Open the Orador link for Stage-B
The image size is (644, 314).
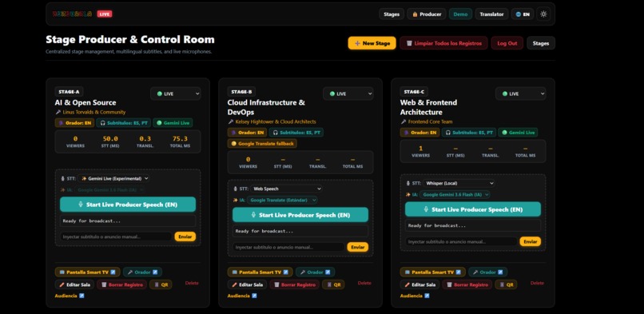[x=315, y=272]
